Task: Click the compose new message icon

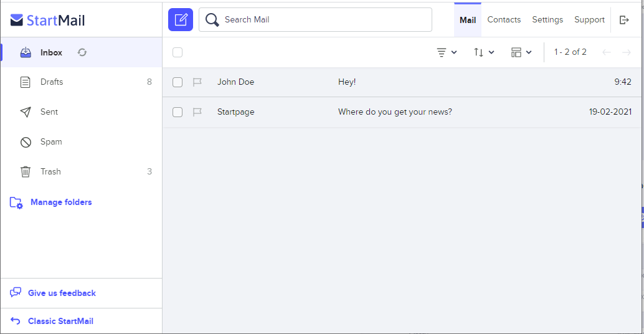Action: pos(180,19)
